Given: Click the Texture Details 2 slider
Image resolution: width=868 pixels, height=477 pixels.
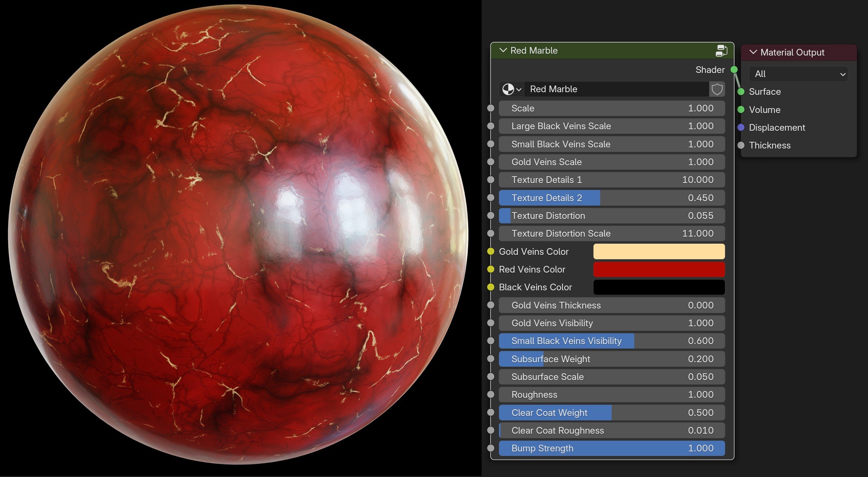Looking at the screenshot, I should [611, 198].
